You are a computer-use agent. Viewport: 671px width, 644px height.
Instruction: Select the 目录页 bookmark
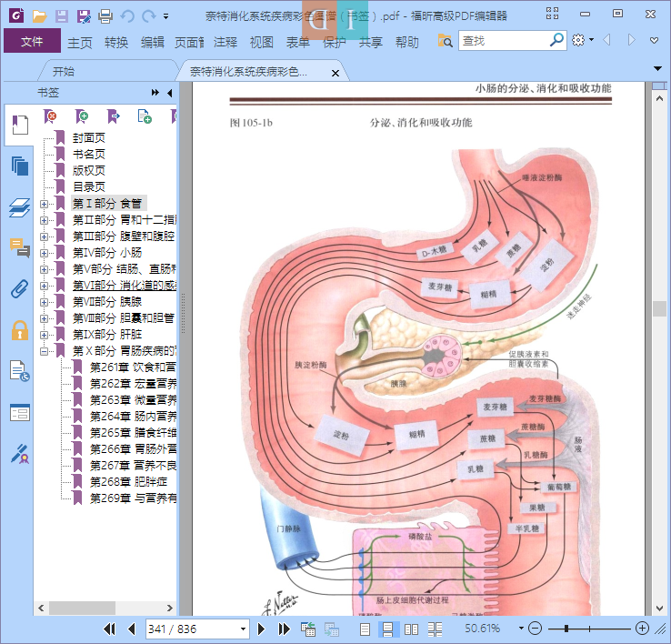[x=88, y=187]
